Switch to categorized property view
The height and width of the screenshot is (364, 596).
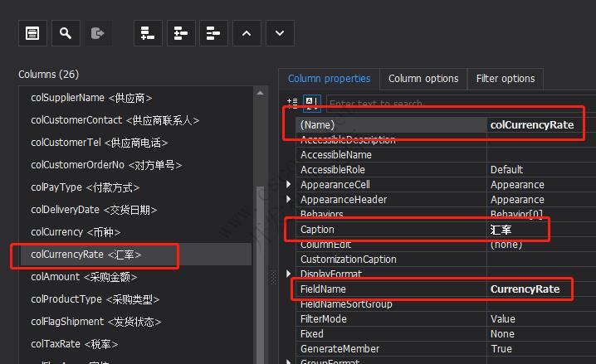[x=292, y=103]
